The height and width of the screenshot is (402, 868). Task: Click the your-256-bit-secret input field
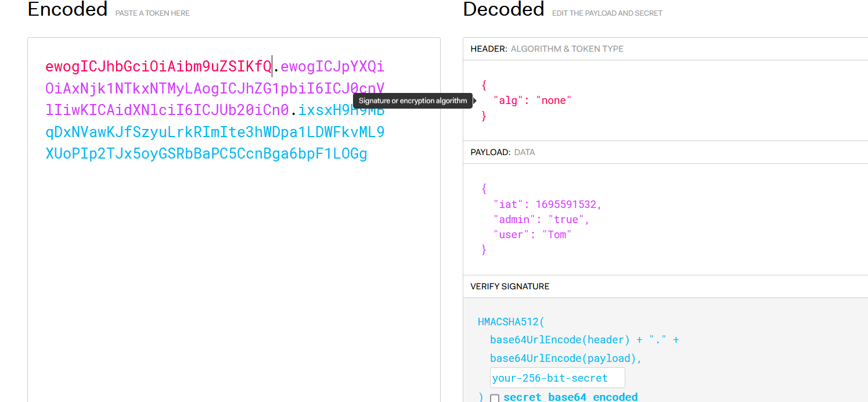(x=557, y=378)
